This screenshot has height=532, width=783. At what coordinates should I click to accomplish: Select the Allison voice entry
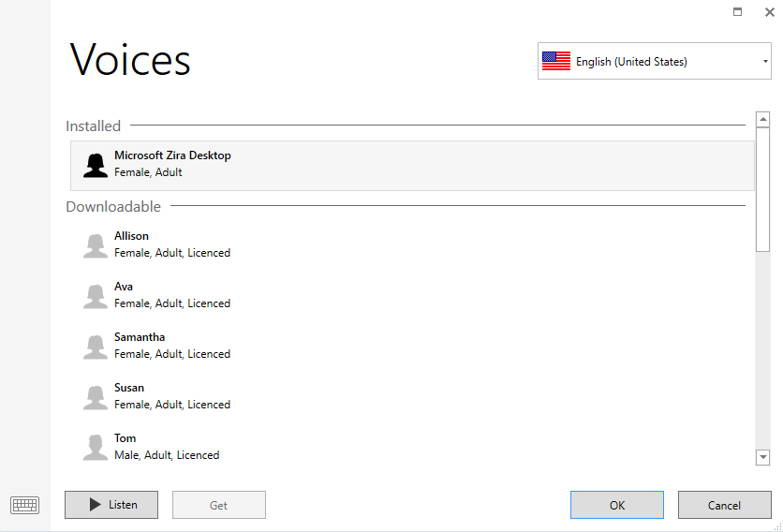pos(412,244)
